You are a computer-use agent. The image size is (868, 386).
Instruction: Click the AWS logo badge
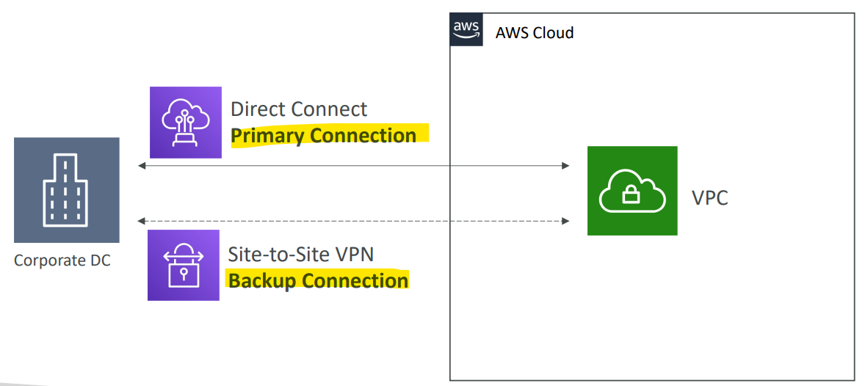pyautogui.click(x=466, y=30)
